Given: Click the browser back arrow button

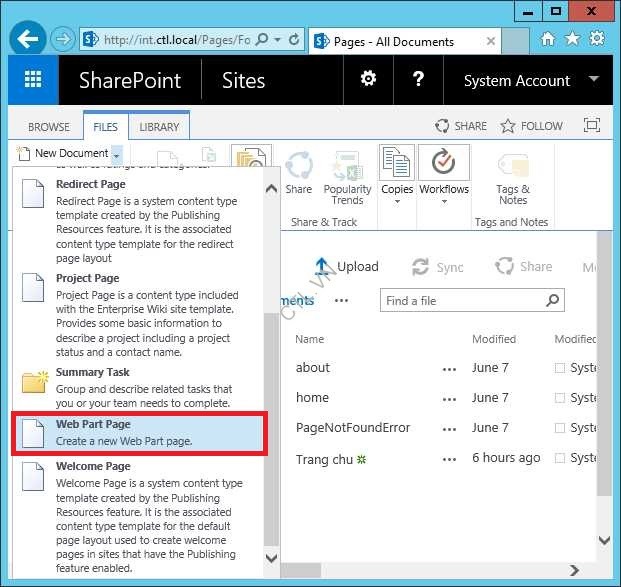Looking at the screenshot, I should click(29, 40).
